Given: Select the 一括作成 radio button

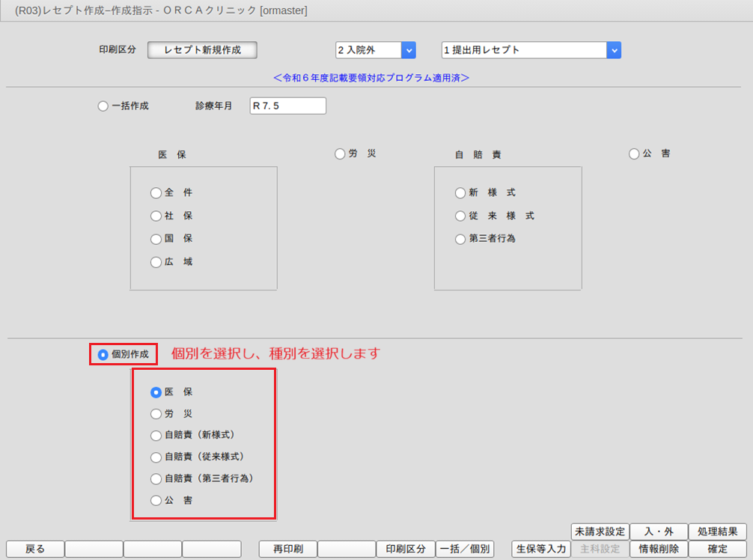Looking at the screenshot, I should [x=103, y=106].
